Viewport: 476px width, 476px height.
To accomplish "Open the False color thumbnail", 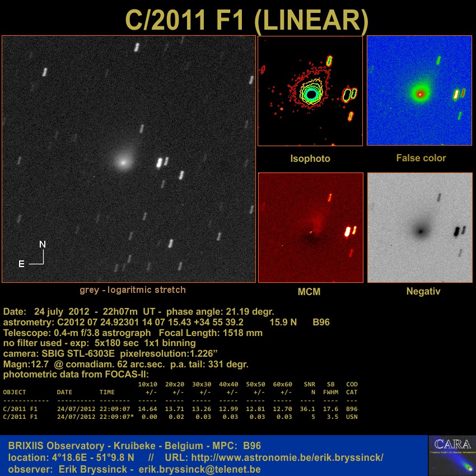I will coord(419,91).
